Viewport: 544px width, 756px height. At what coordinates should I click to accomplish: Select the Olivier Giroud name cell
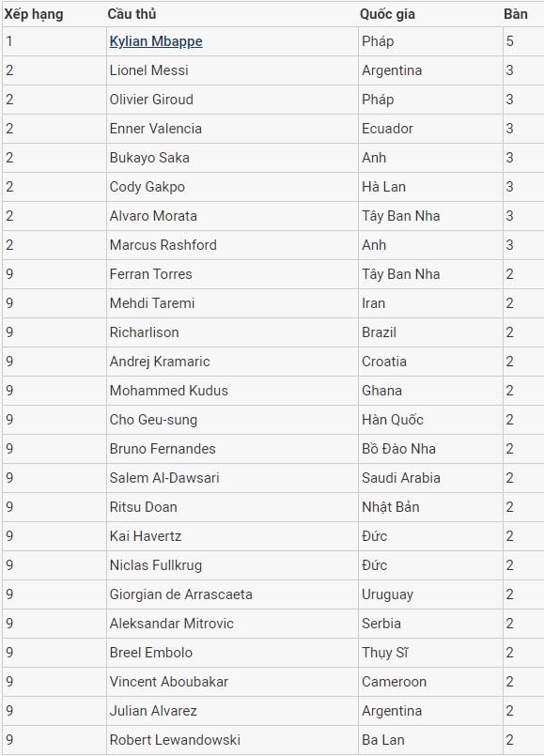[232, 100]
